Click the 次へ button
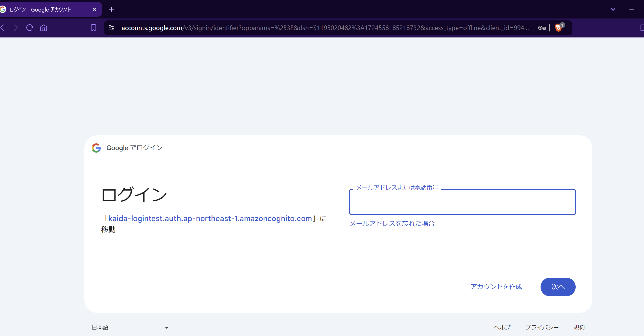This screenshot has width=644, height=336. click(558, 287)
